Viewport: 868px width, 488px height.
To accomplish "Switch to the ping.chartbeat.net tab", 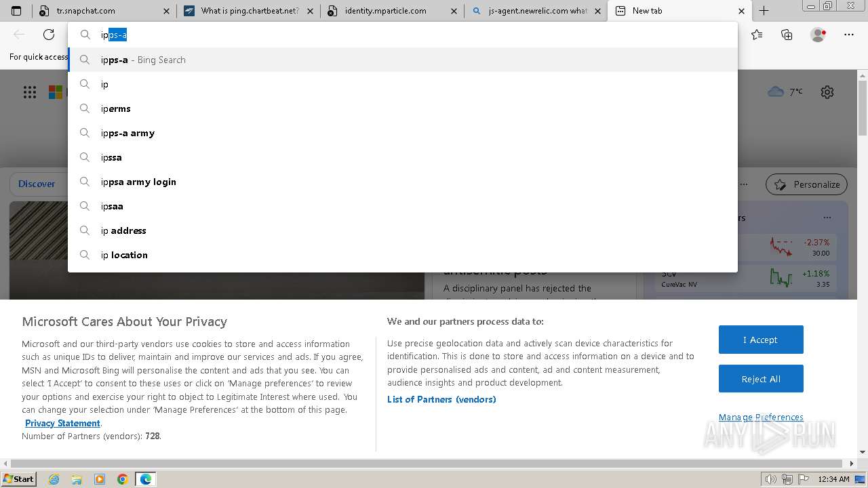I will (x=248, y=11).
